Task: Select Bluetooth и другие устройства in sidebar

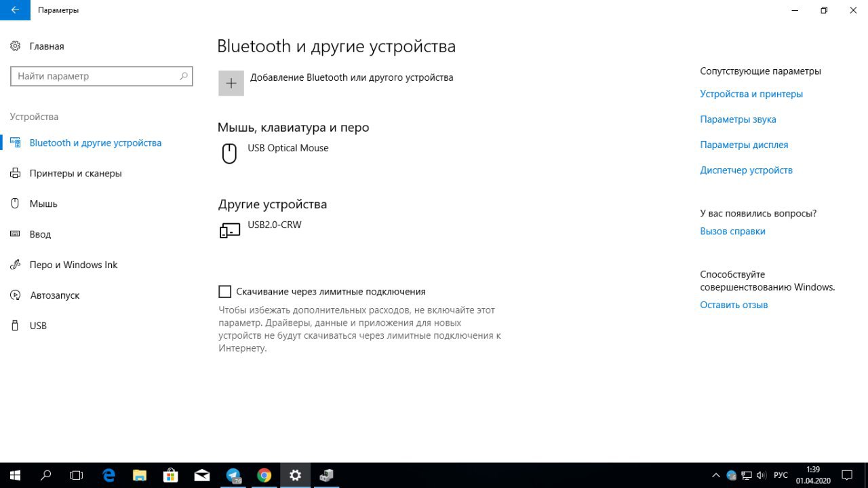Action: (x=96, y=143)
